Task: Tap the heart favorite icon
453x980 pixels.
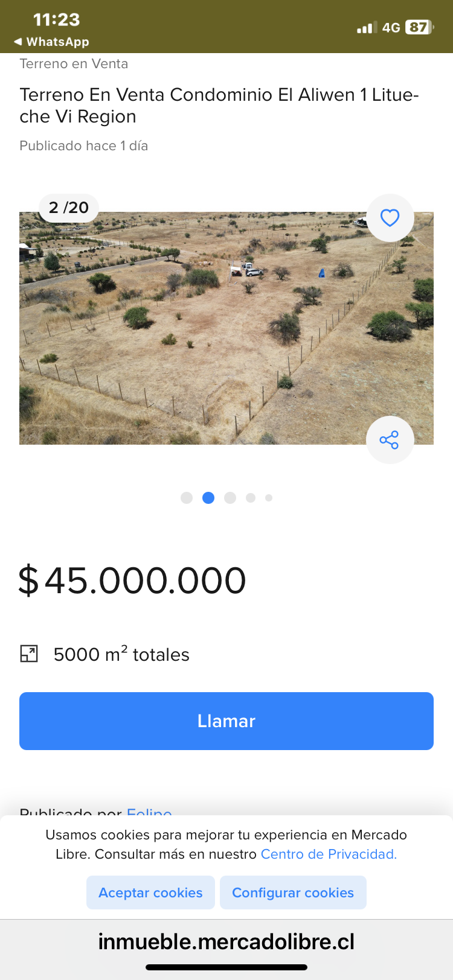Action: coord(390,218)
